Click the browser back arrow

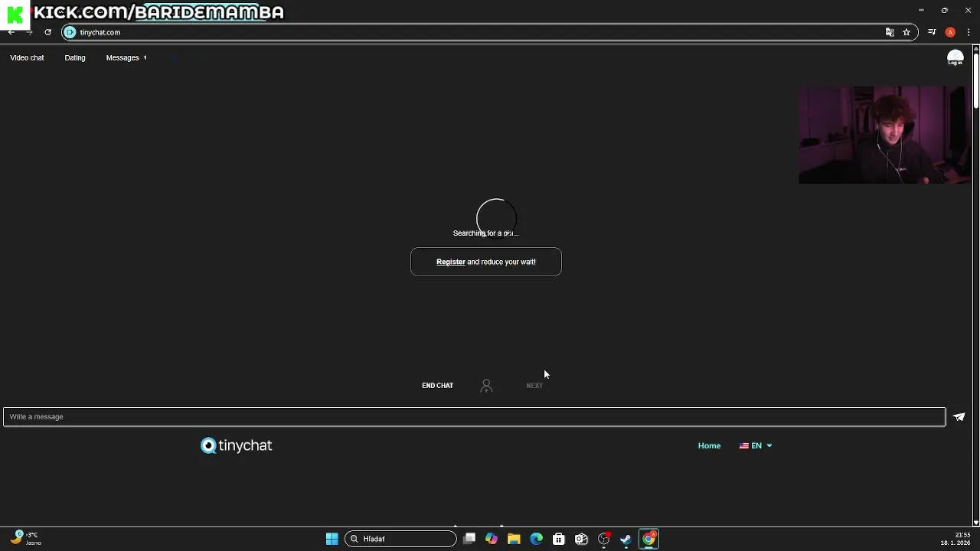click(x=11, y=32)
